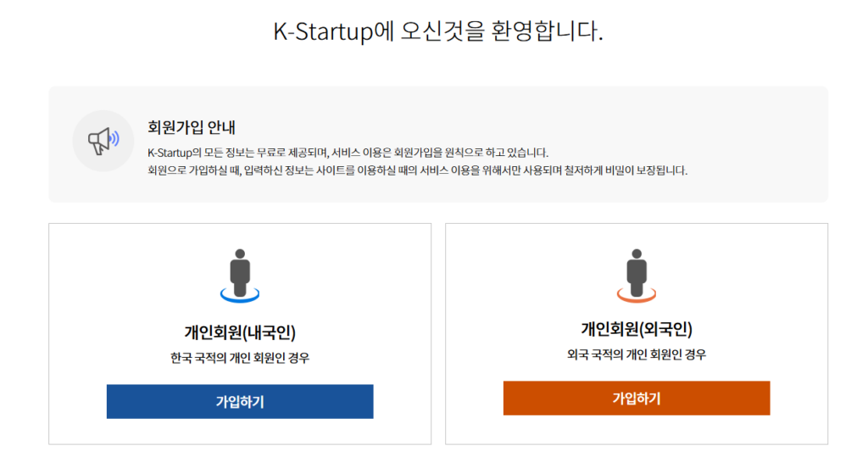Click the 한국 국적의 개인 회원인 경우 text

(x=240, y=358)
